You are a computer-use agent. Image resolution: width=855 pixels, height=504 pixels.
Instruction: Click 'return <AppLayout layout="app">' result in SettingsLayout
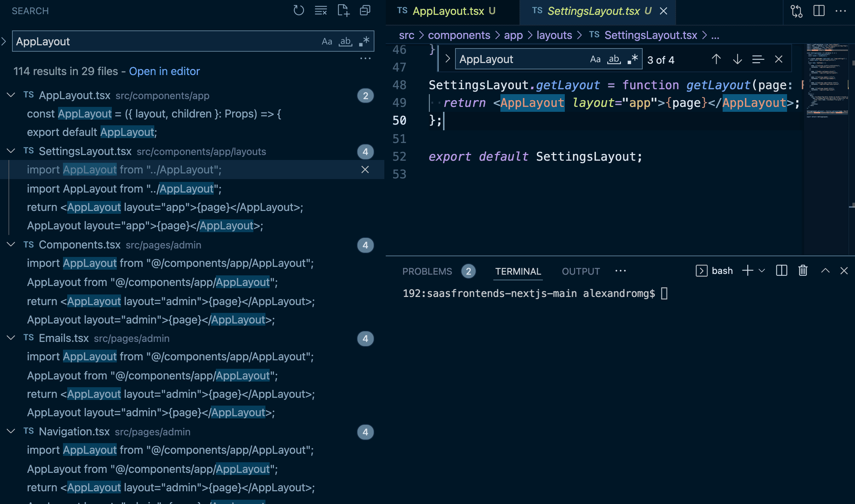165,207
